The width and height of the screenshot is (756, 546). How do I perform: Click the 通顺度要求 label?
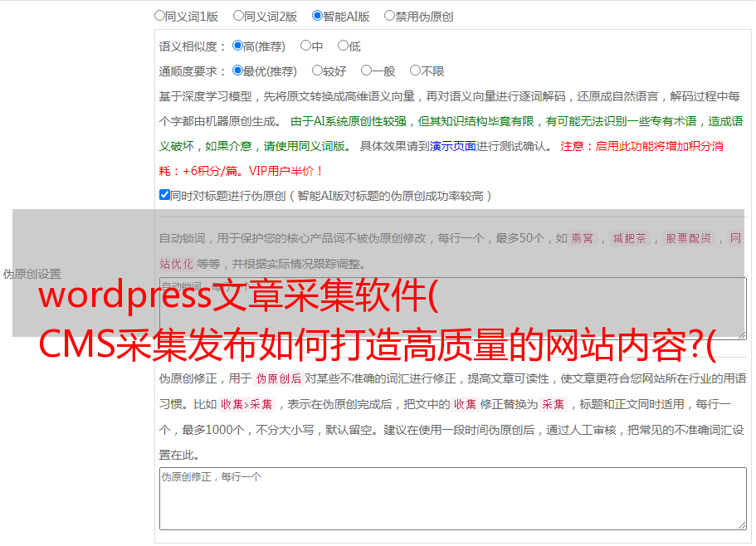point(193,72)
